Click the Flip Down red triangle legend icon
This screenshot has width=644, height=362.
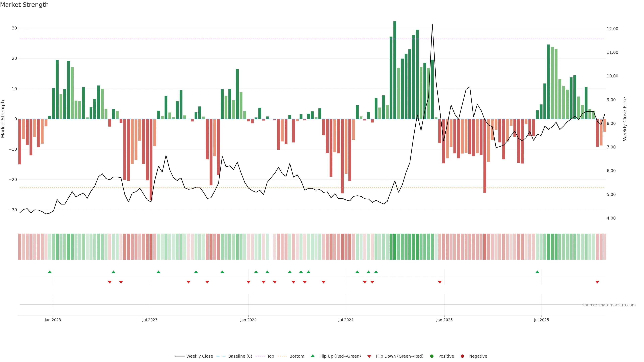coord(369,356)
